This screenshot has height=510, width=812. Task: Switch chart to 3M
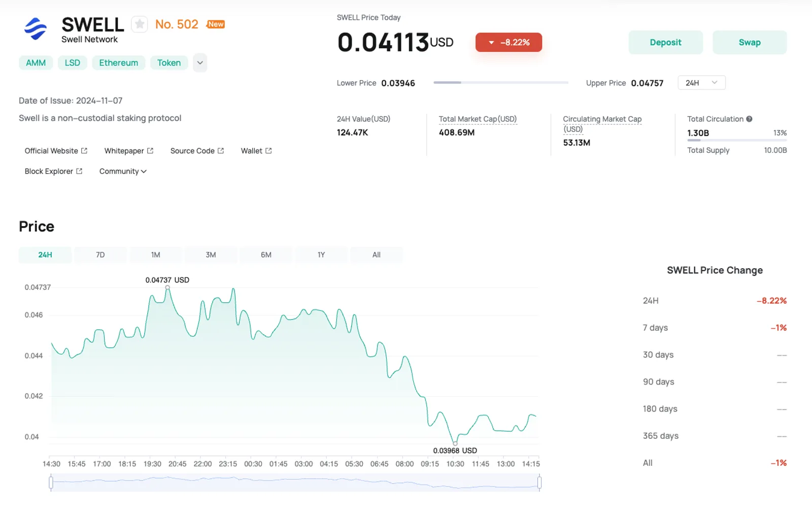[x=211, y=255]
